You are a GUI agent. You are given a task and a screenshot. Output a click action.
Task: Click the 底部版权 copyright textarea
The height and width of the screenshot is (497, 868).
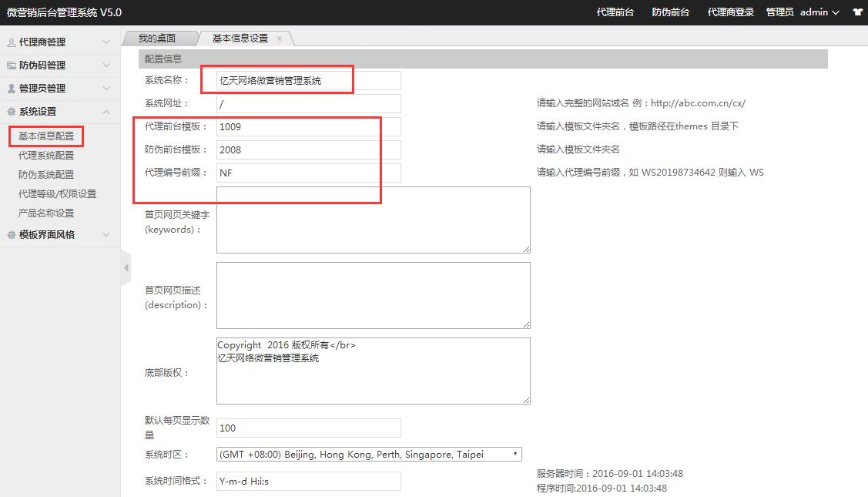(x=373, y=371)
